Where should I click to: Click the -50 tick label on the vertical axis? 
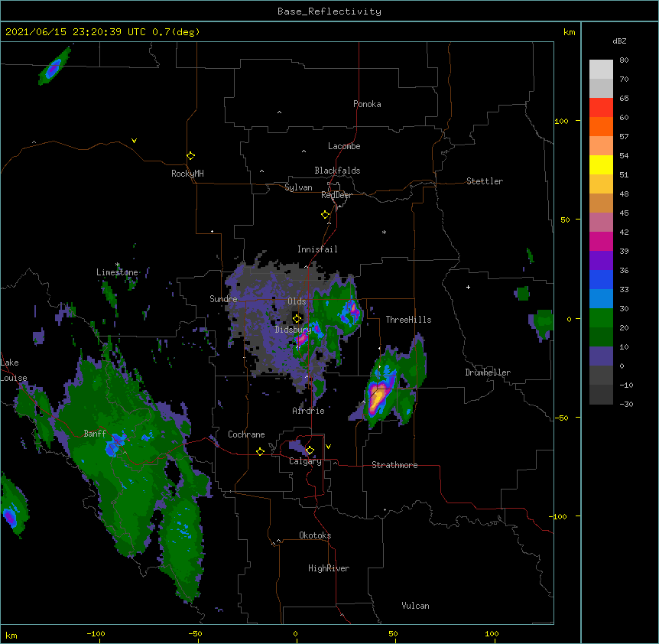point(561,418)
